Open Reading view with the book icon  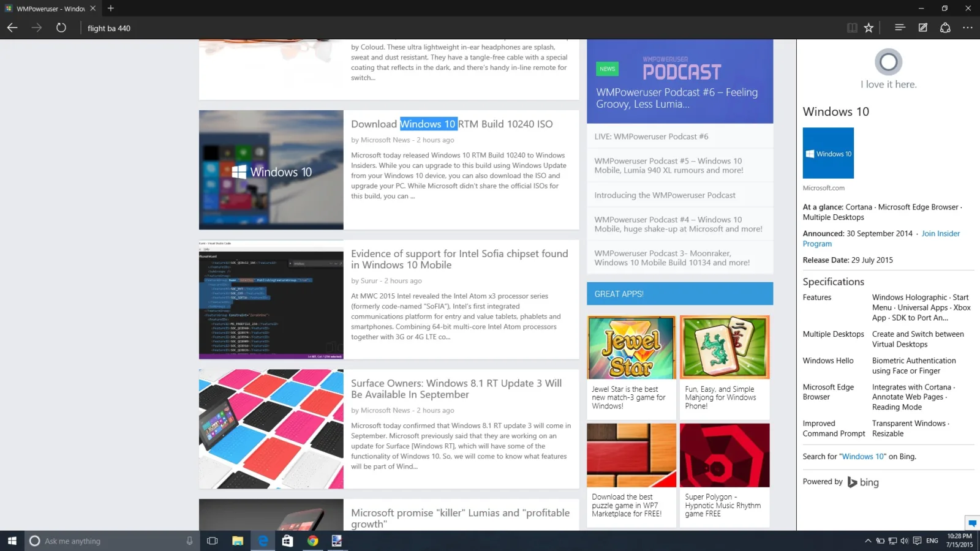pos(852,28)
